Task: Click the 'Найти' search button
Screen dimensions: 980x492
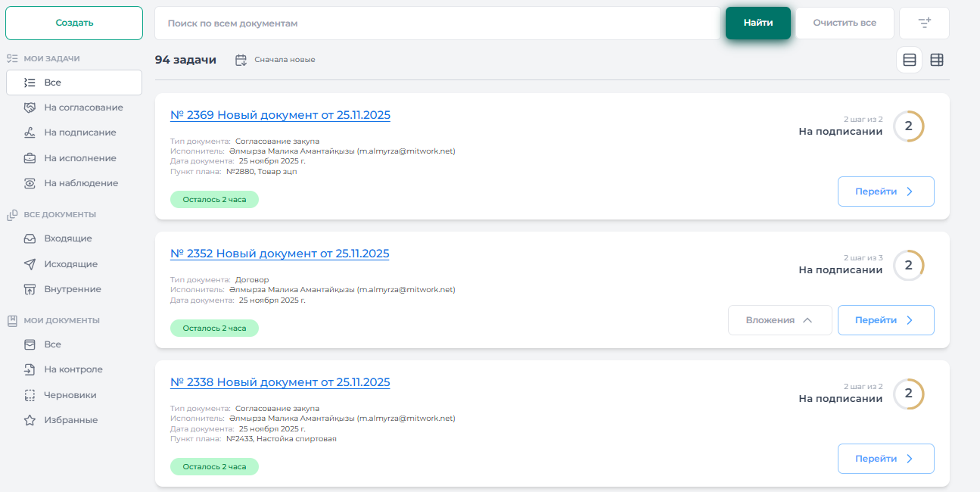Action: pyautogui.click(x=758, y=23)
